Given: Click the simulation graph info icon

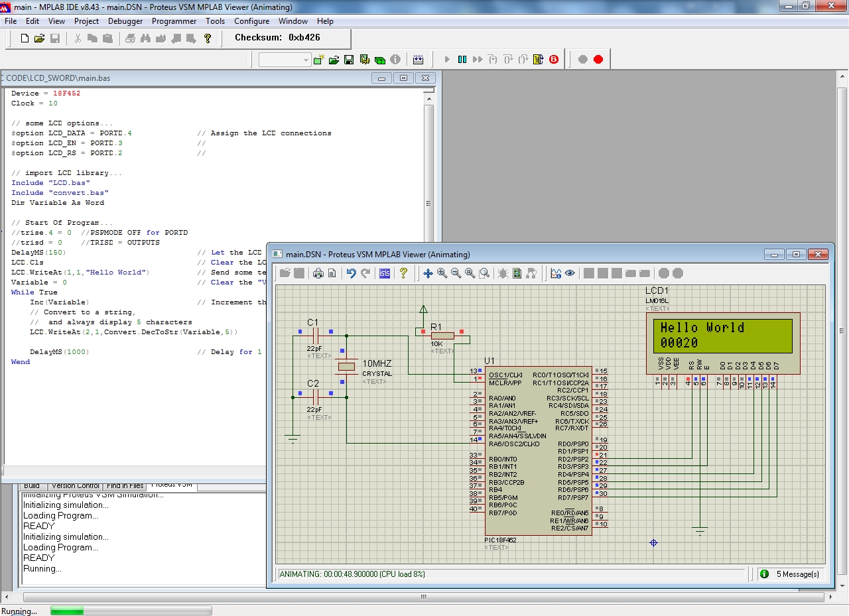Looking at the screenshot, I should [x=556, y=273].
